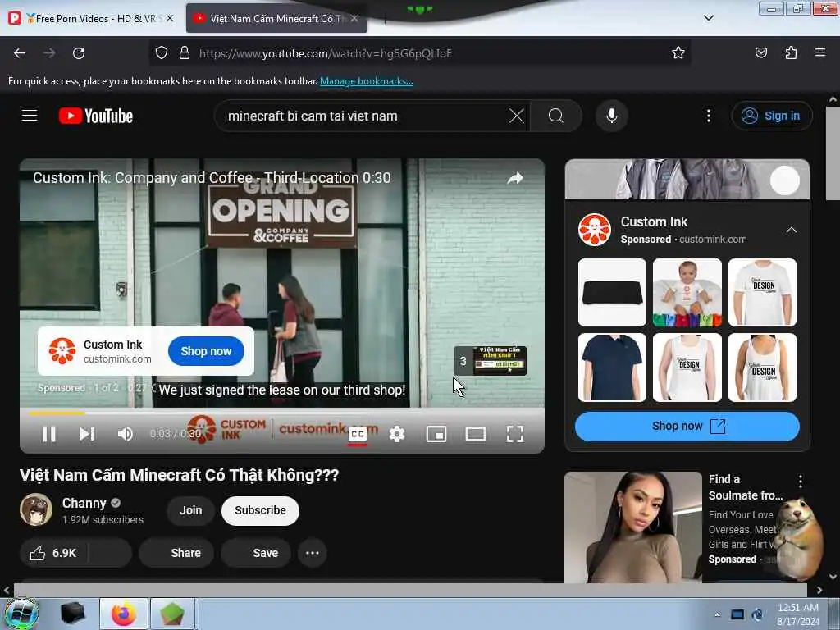Click the URL address bar
The width and height of the screenshot is (840, 630).
coord(419,53)
